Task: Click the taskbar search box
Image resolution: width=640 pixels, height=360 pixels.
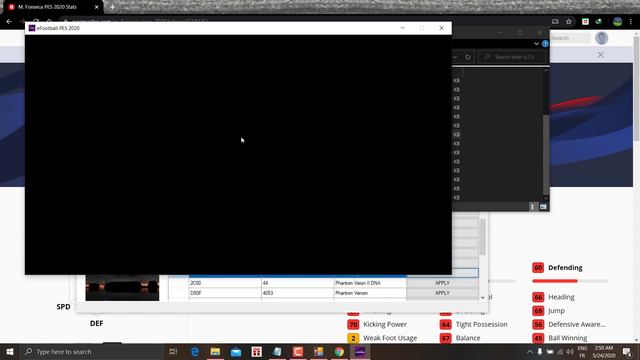Action: [91, 351]
